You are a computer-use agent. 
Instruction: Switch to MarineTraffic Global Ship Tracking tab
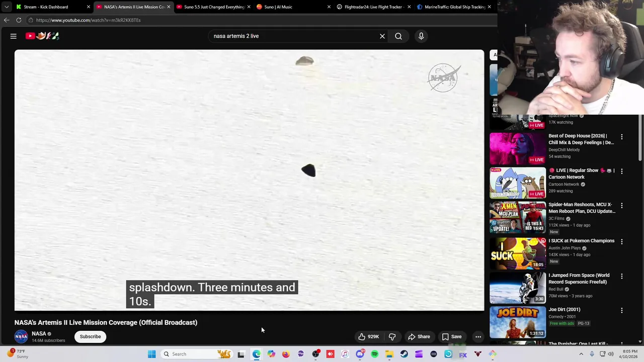[454, 7]
